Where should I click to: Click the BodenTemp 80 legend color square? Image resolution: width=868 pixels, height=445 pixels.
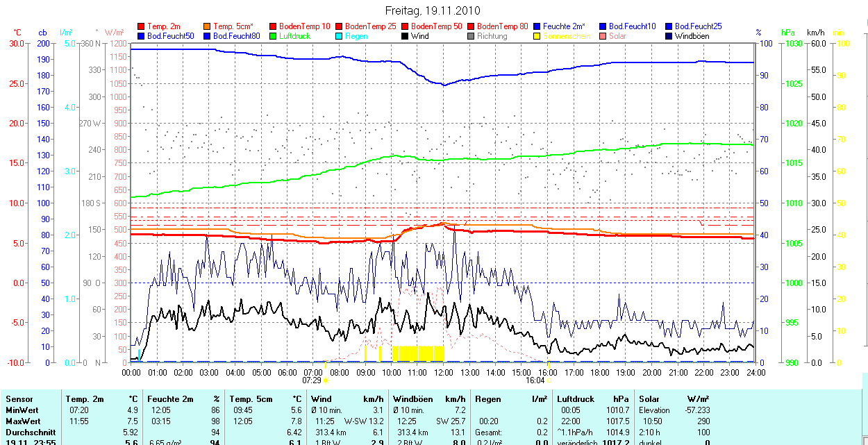pos(471,26)
